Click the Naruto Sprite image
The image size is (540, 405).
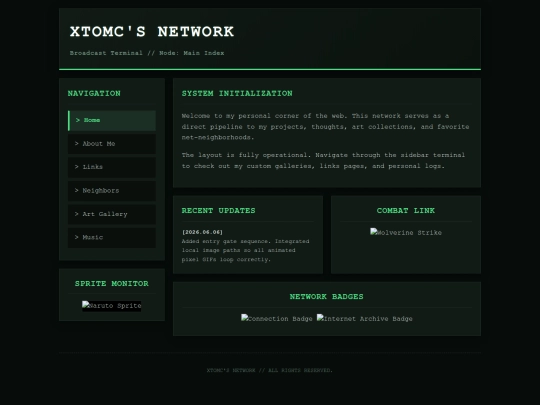coord(112,306)
